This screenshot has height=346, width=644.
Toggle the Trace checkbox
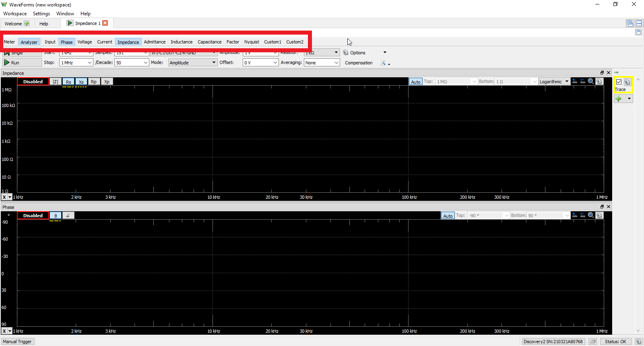click(x=619, y=82)
